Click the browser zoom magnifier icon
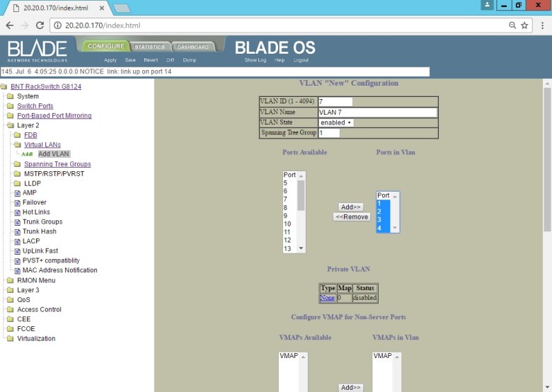 512,25
